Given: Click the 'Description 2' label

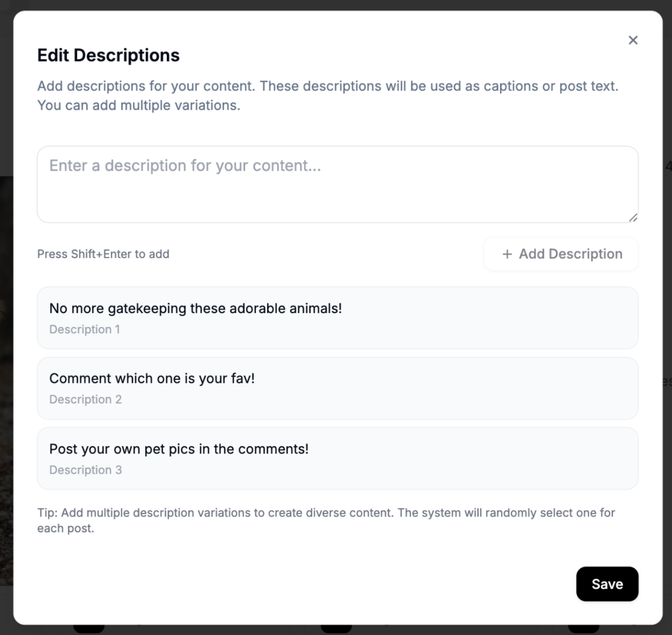Looking at the screenshot, I should point(85,400).
